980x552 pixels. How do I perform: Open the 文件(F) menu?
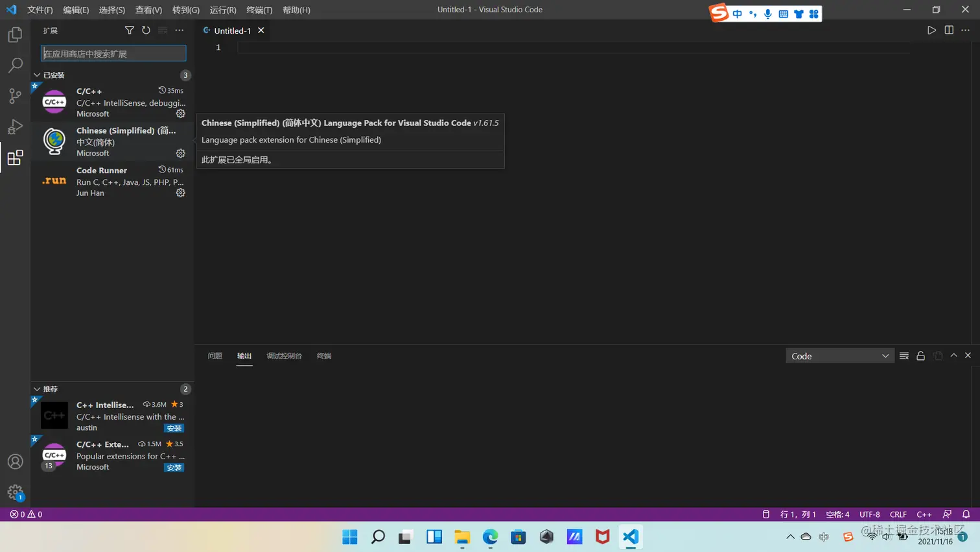40,10
